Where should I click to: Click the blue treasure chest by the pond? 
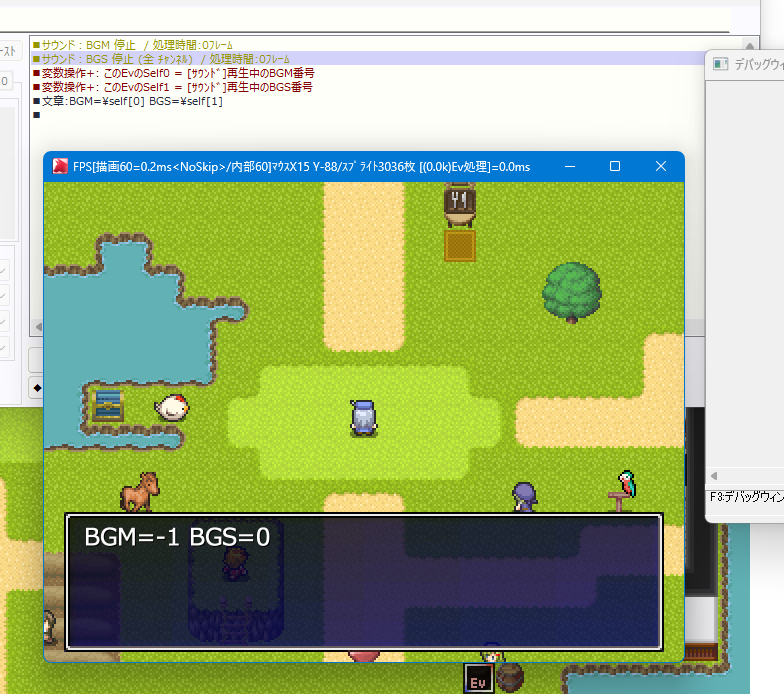click(x=107, y=405)
